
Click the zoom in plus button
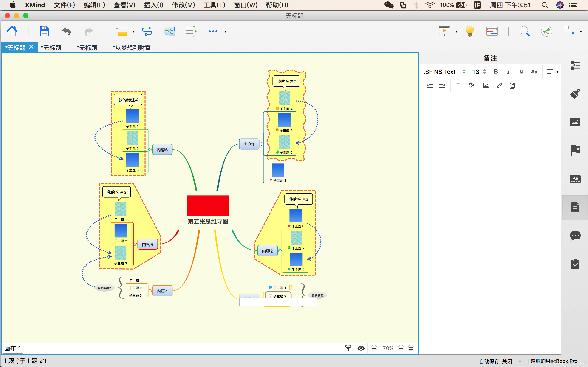click(401, 348)
